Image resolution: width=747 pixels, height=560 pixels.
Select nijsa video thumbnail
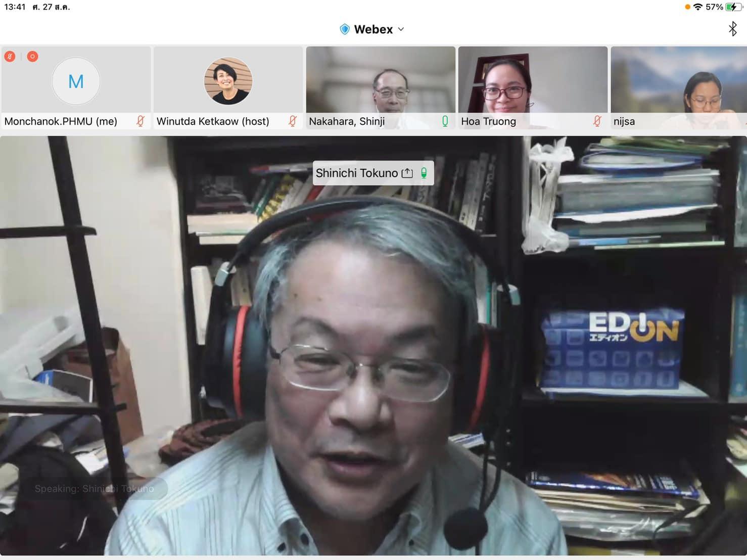679,87
